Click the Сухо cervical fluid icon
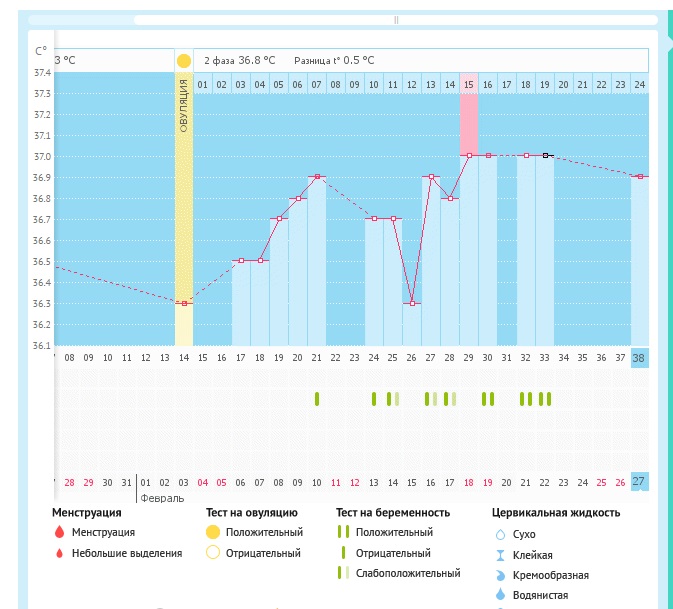673x609 pixels. point(501,535)
